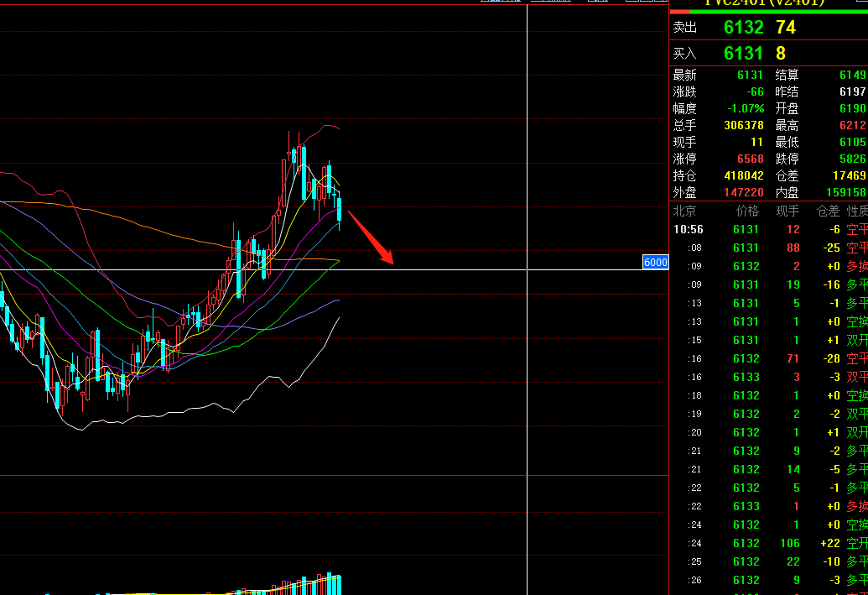
Task: Click the 涨停 limit-up value 6568
Action: [750, 159]
